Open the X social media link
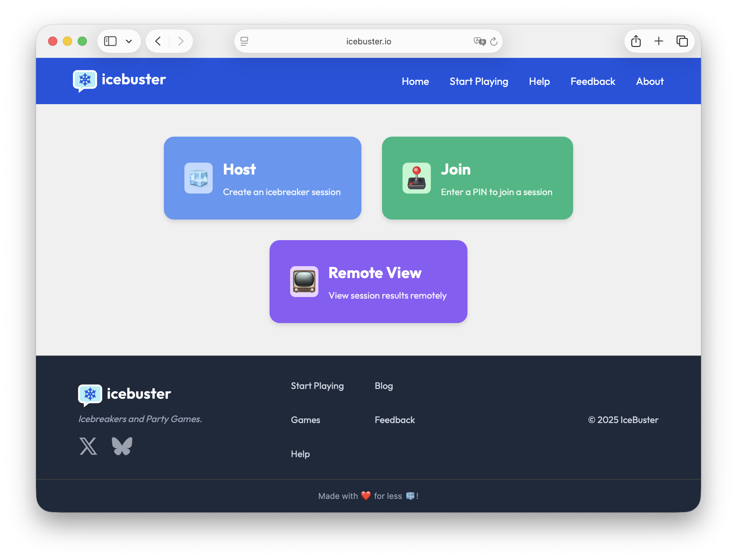Image resolution: width=737 pixels, height=560 pixels. (x=88, y=446)
